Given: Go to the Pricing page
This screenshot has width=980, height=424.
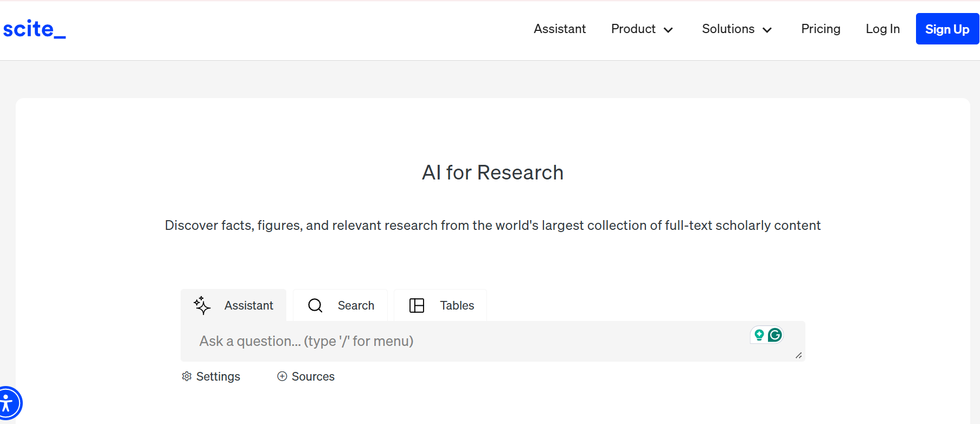Looking at the screenshot, I should click(x=821, y=29).
